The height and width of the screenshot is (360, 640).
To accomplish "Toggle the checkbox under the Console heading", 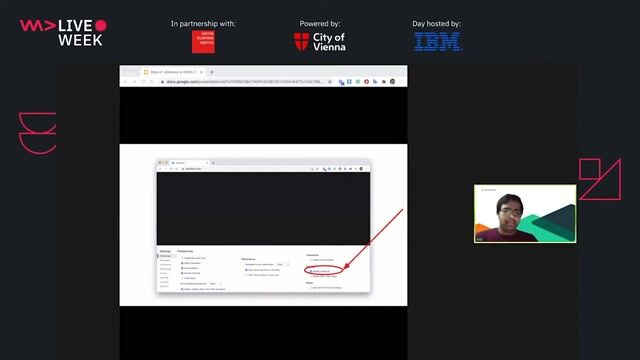I will click(x=311, y=260).
